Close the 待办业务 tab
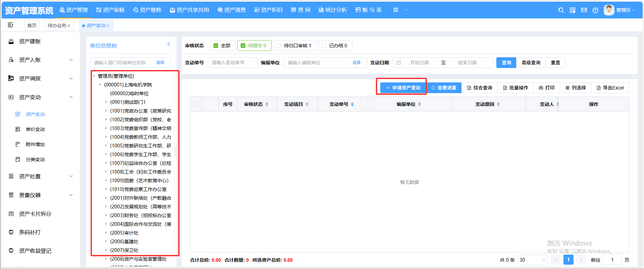Image resolution: width=644 pixels, height=269 pixels. [x=69, y=26]
